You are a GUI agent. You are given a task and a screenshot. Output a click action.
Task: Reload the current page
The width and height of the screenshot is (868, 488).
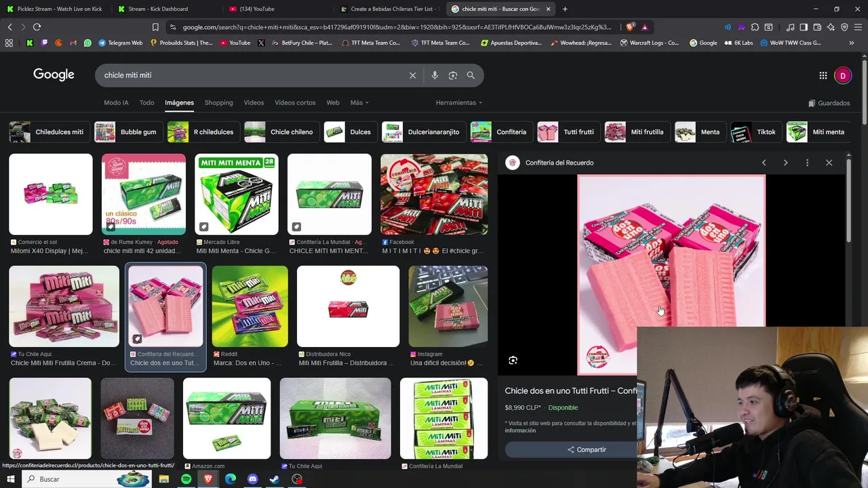click(x=37, y=27)
